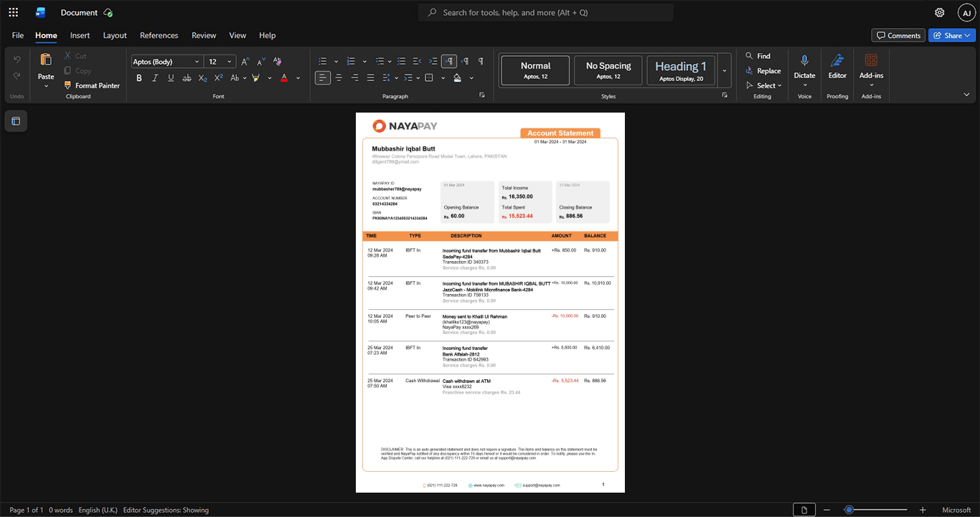Click the Add-ins icon
This screenshot has height=517, width=980.
pyautogui.click(x=871, y=61)
